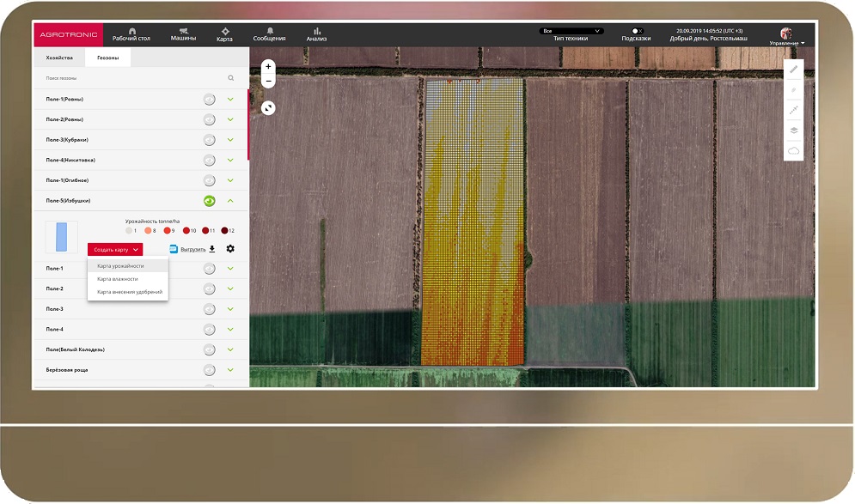
Task: Show Поле-1(Ровны) on the map
Action: pyautogui.click(x=209, y=99)
